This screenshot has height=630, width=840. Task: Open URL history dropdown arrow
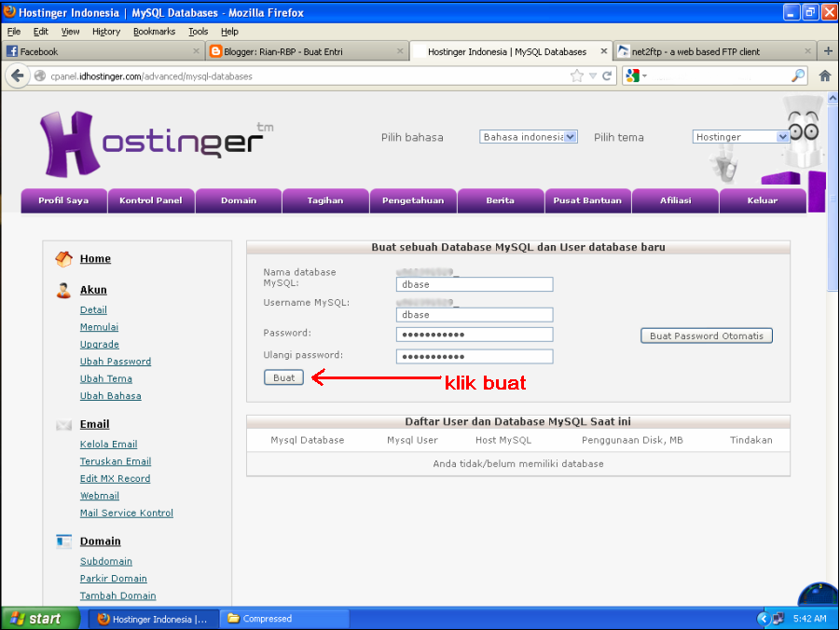[x=593, y=76]
